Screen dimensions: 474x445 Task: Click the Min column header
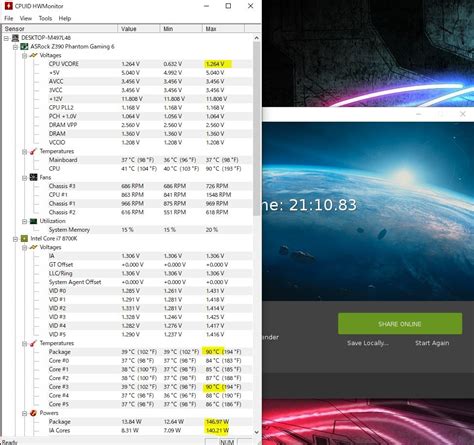click(181, 29)
